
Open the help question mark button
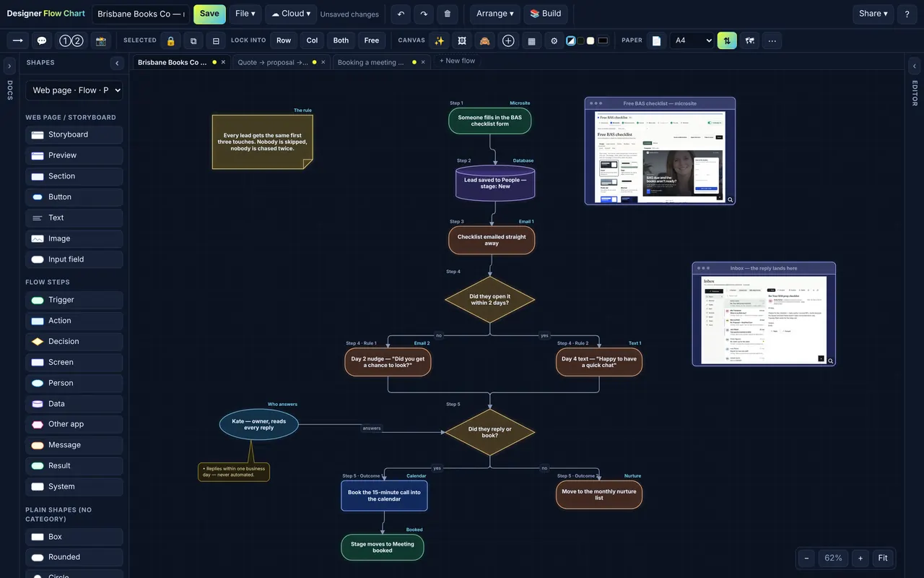coord(907,14)
